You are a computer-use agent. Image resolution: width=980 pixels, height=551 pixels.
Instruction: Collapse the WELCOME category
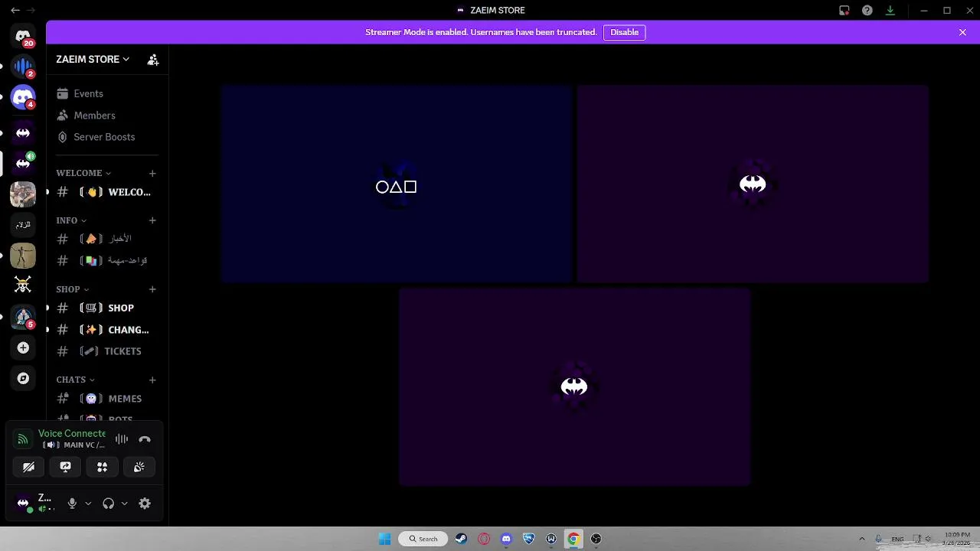click(x=83, y=173)
